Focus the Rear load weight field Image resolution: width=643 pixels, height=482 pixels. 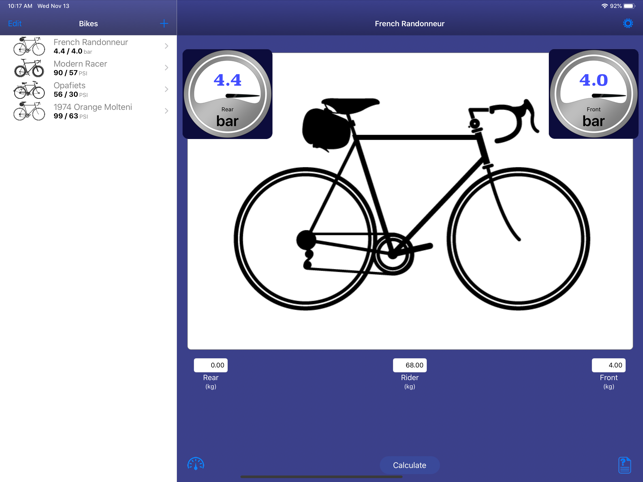pos(210,365)
